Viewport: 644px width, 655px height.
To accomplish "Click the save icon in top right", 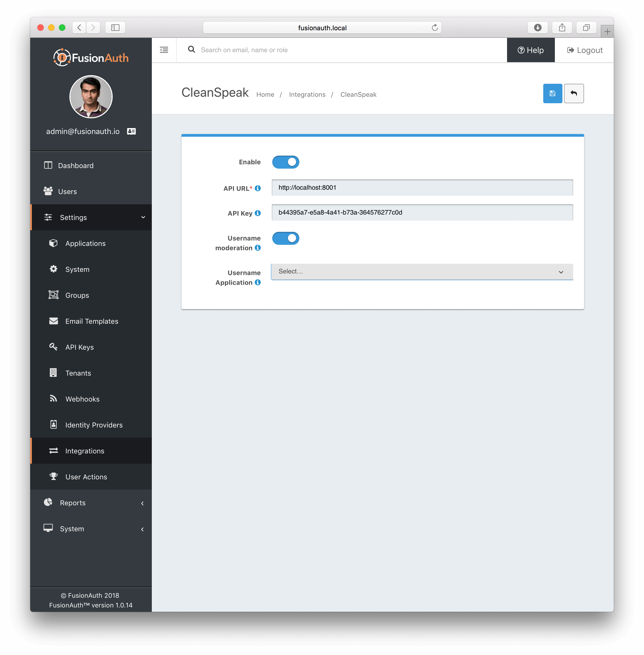I will (x=552, y=93).
